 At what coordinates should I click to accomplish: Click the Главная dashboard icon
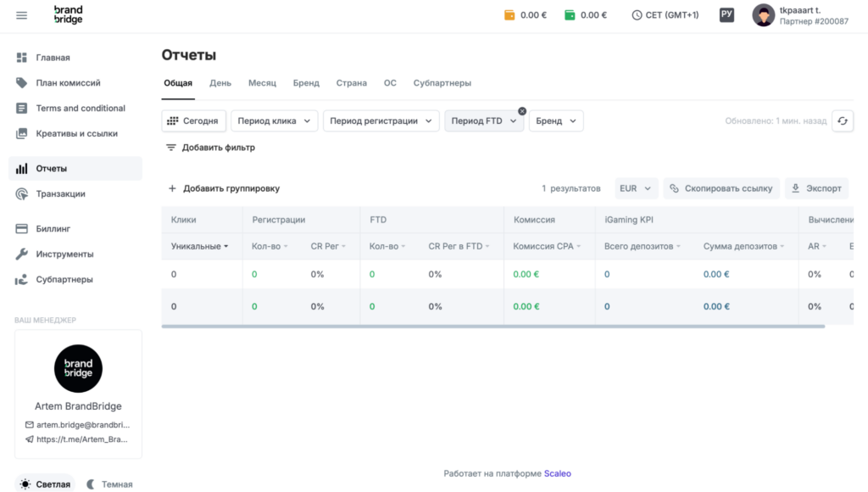pyautogui.click(x=21, y=58)
